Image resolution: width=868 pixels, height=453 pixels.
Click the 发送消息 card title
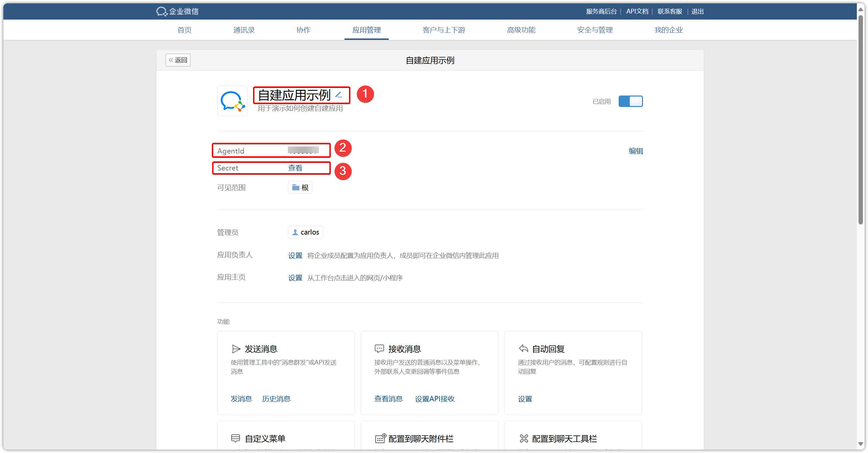[x=261, y=349]
